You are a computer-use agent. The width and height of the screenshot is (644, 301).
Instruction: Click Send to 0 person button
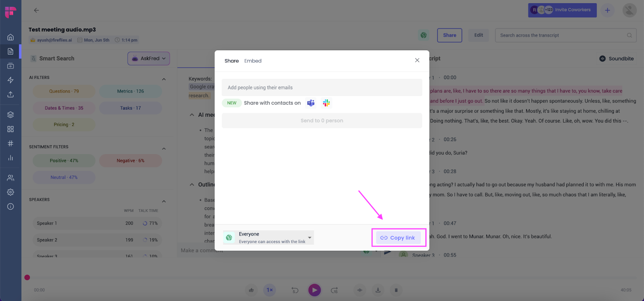click(x=322, y=121)
